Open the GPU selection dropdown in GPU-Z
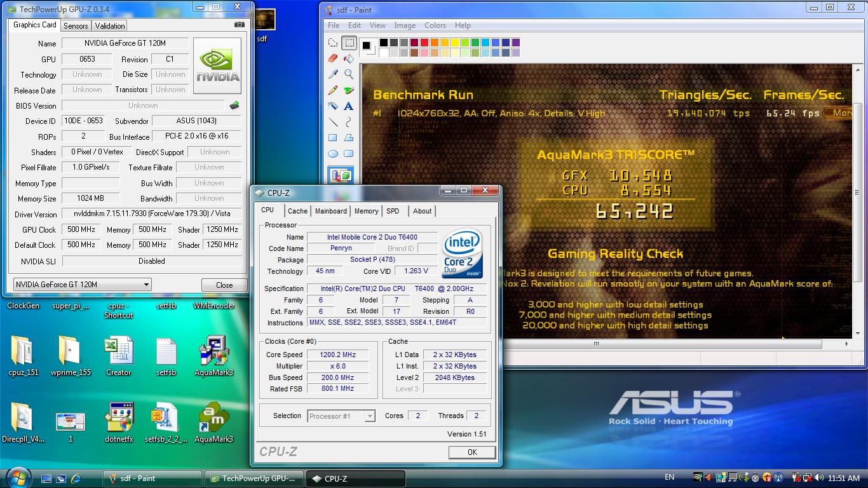868x488 pixels. 82,285
